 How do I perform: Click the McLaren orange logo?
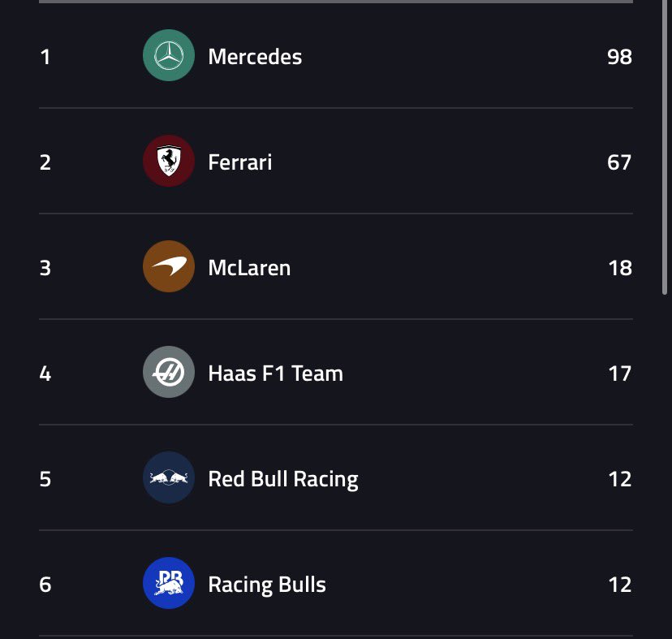169,266
